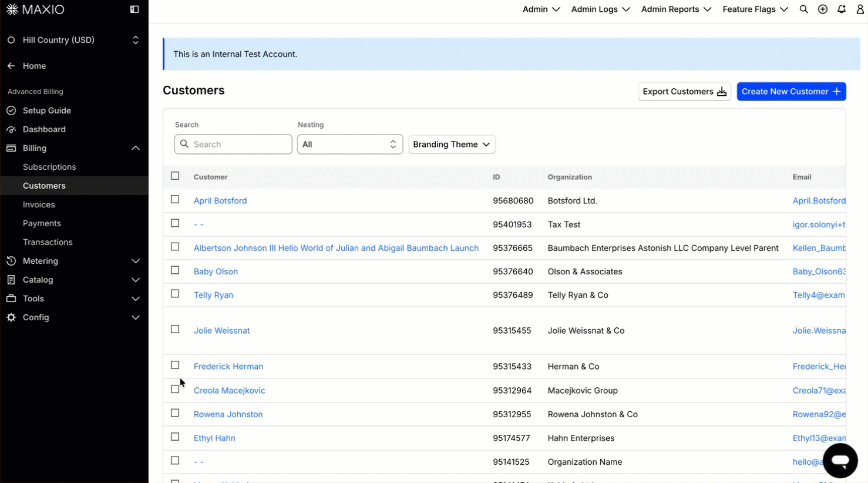Screen dimensions: 868x483
Task: Click Hahn Enterprises organization text
Action: [581, 438]
